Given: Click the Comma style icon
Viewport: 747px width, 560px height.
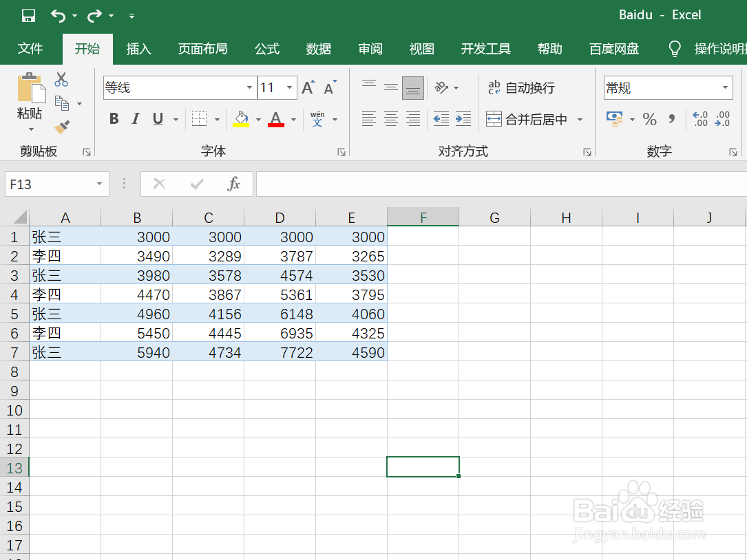Looking at the screenshot, I should (671, 118).
